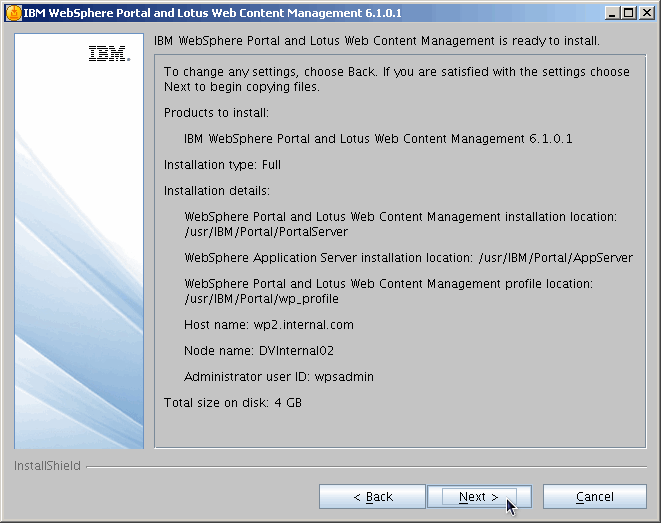Go back with the Back button

click(x=372, y=497)
